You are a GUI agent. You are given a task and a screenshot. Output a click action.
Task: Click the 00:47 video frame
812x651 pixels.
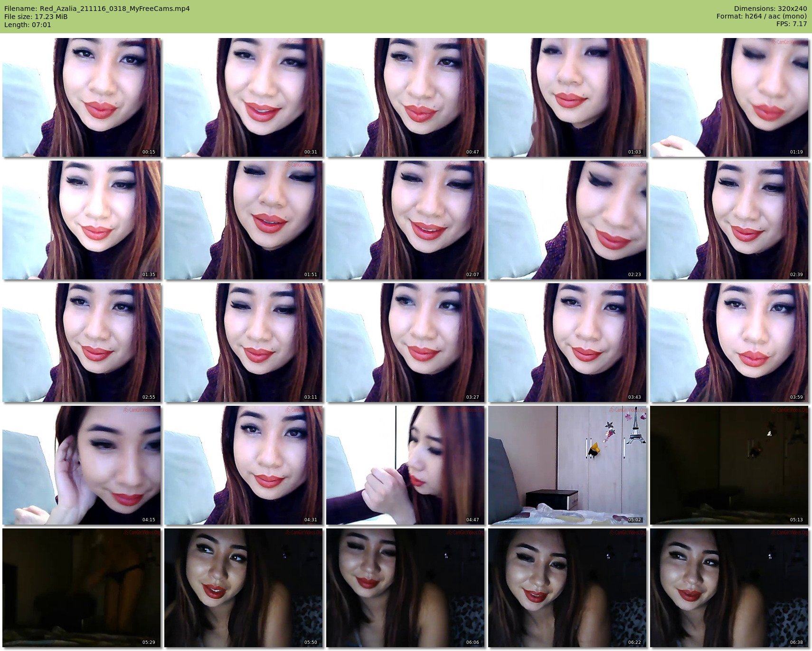tap(406, 97)
